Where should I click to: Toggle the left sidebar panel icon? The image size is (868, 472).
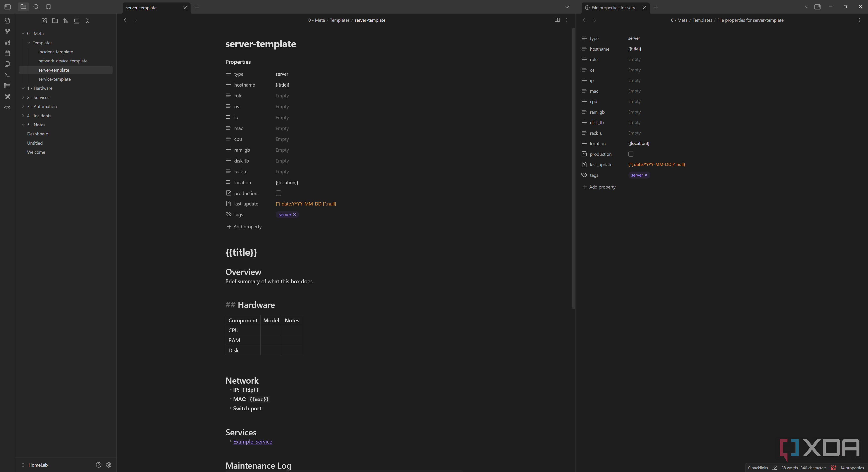(x=7, y=7)
